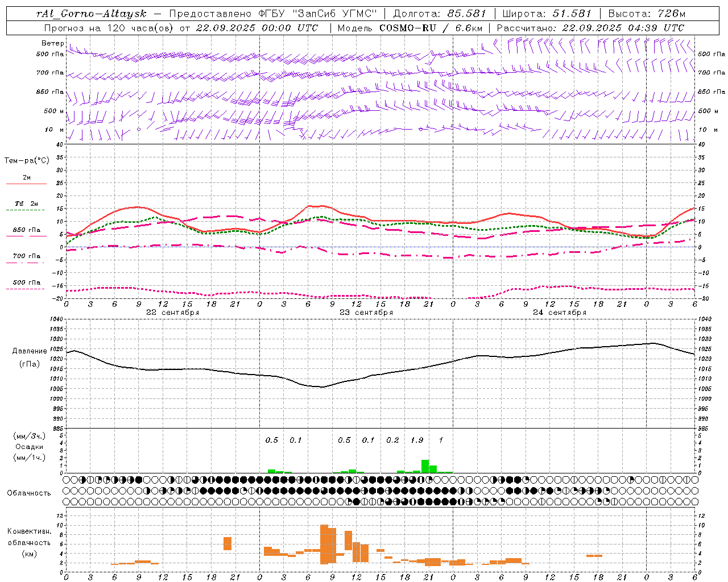
Task: Click the Конвективн. convective cloud label
Action: (x=30, y=531)
